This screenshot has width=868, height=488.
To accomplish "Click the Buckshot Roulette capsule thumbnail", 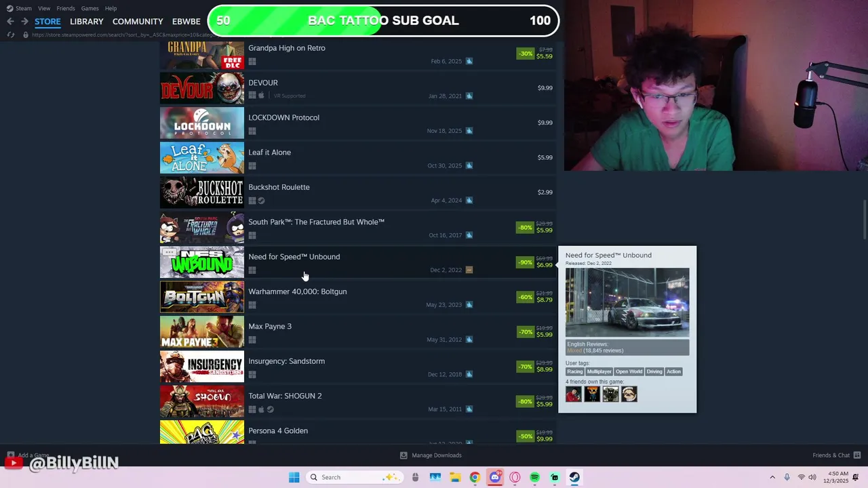I will click(202, 192).
